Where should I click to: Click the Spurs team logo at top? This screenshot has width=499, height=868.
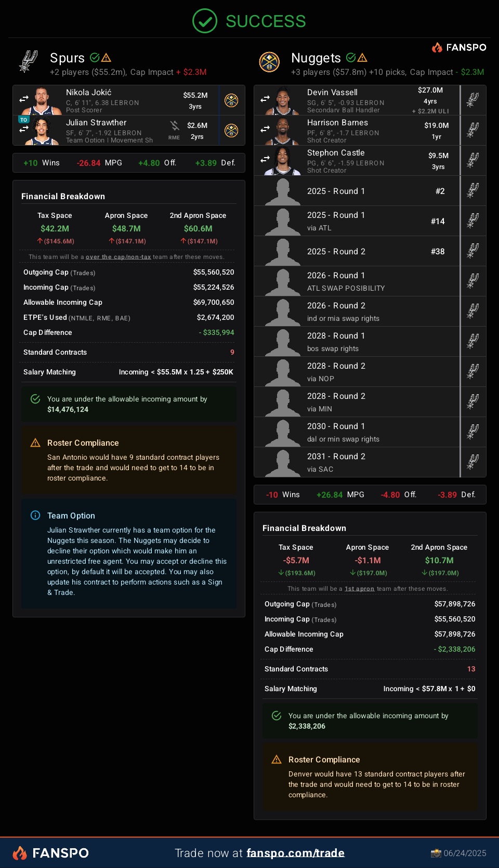[x=28, y=62]
